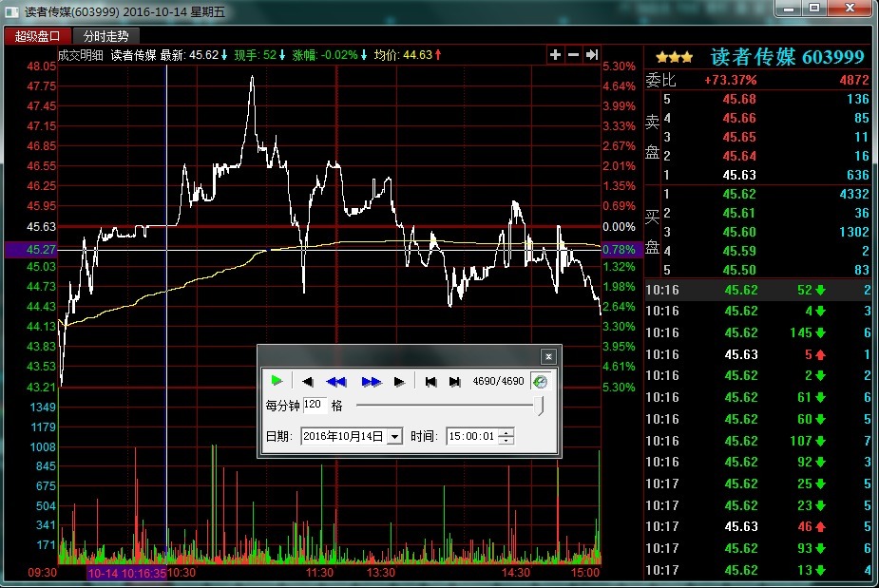Step back one frame with black left arrow
The height and width of the screenshot is (588, 879).
[308, 382]
